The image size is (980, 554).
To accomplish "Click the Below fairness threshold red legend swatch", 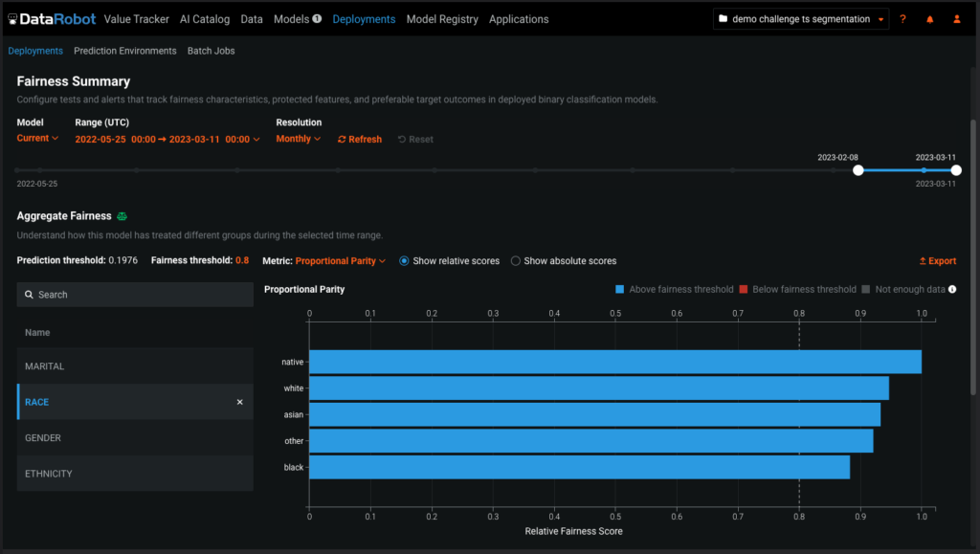I will pos(743,289).
